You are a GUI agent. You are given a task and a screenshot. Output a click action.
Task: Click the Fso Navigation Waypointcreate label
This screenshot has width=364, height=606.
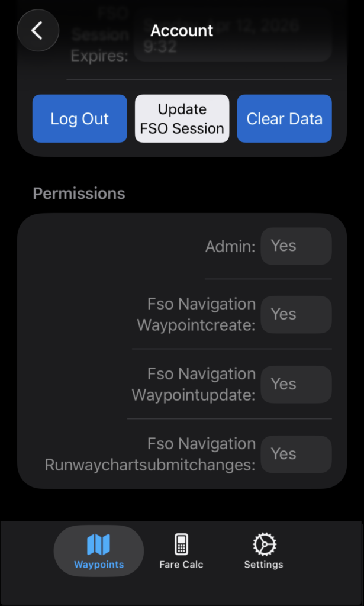point(197,315)
